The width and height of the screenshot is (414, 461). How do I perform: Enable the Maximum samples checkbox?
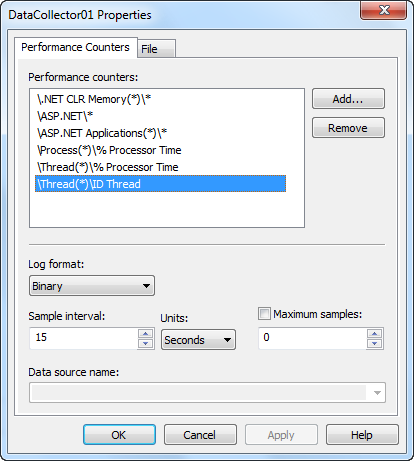click(x=264, y=314)
